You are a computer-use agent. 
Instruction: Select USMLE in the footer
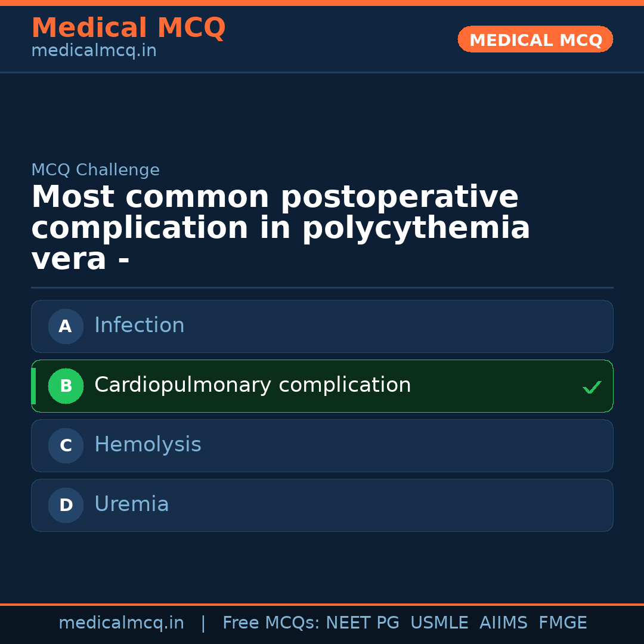coord(439,623)
